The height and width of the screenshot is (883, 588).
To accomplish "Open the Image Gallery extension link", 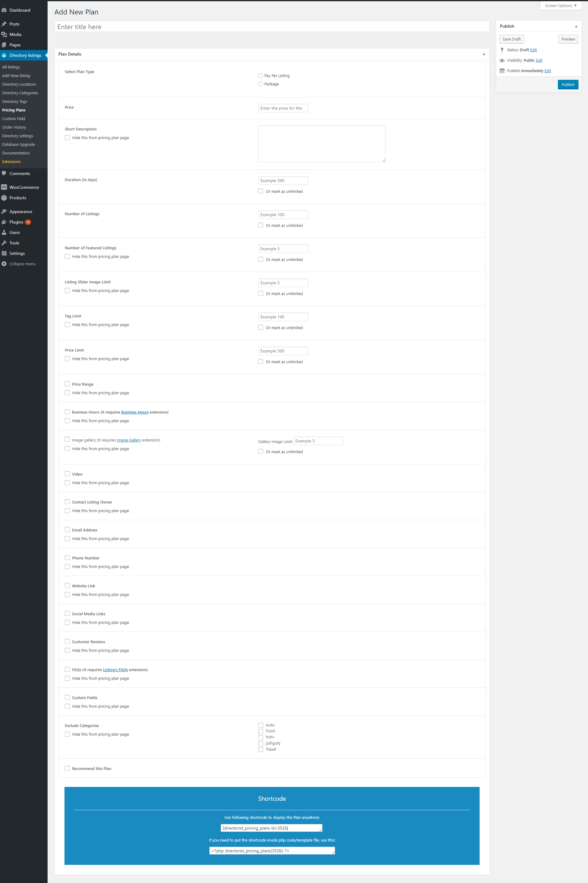I will pos(129,440).
